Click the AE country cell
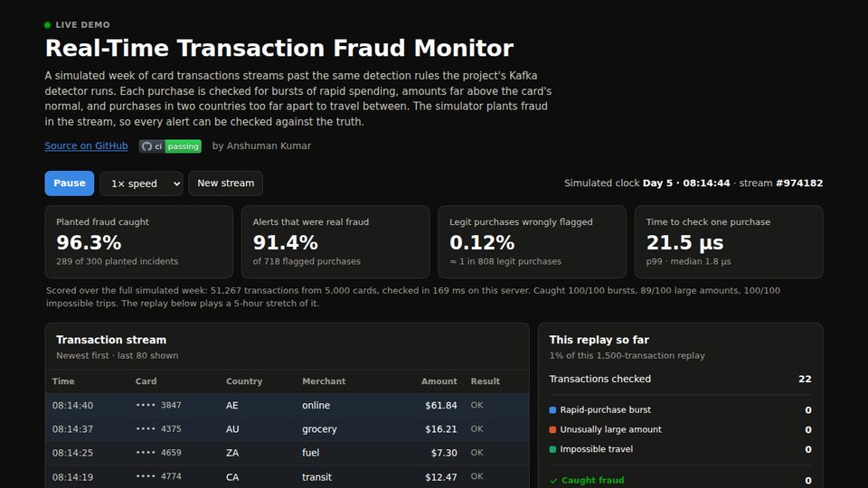 [232, 406]
